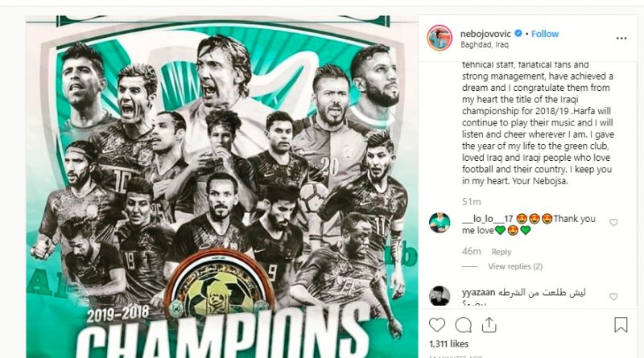View the 1,311 likes list

coord(448,344)
